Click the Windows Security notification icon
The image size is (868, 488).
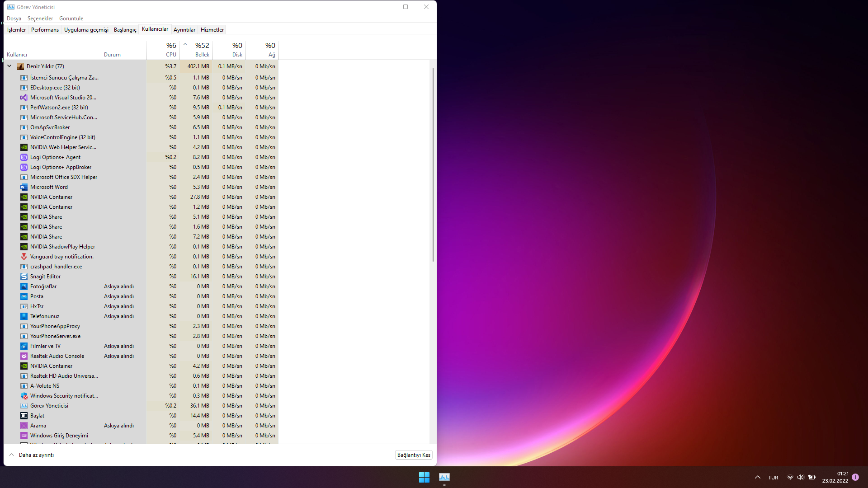coord(24,396)
